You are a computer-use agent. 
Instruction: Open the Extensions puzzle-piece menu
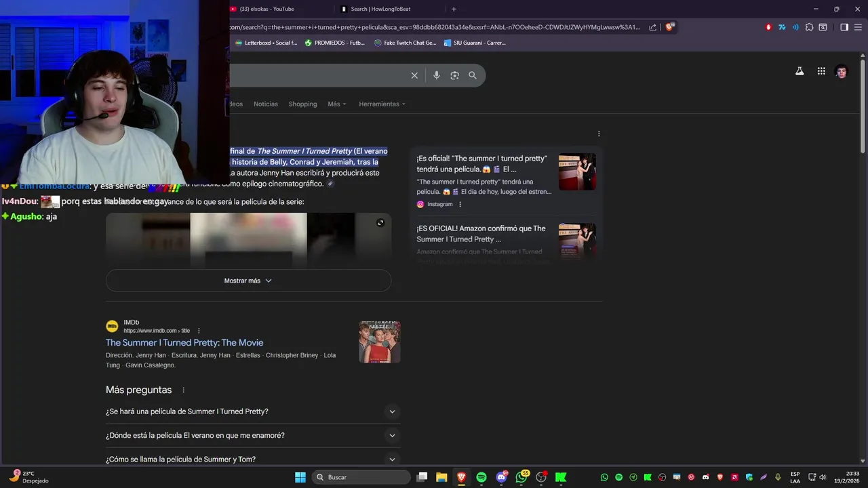coord(809,27)
